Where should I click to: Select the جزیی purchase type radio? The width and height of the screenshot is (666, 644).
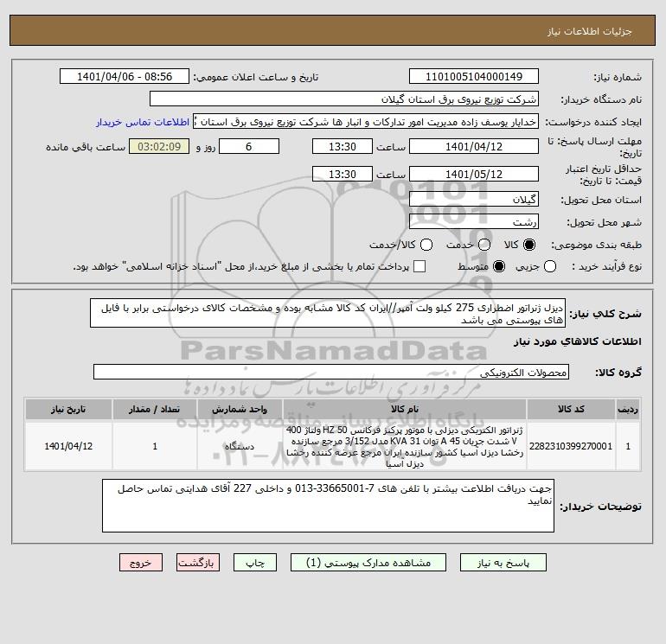click(x=550, y=266)
